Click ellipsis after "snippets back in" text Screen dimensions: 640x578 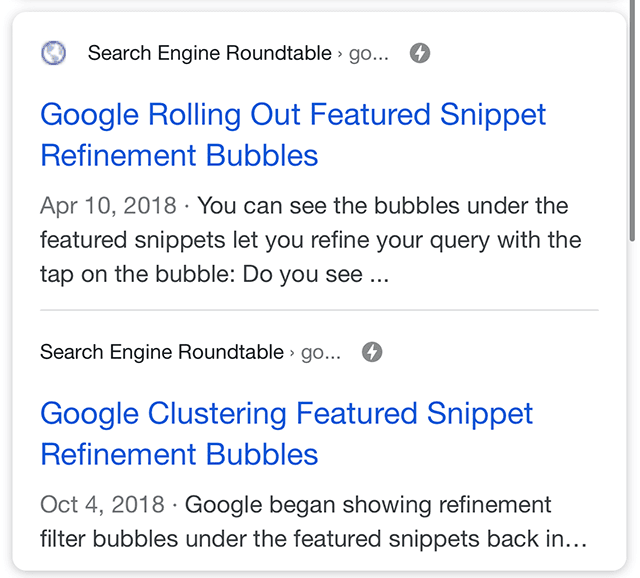pyautogui.click(x=577, y=540)
